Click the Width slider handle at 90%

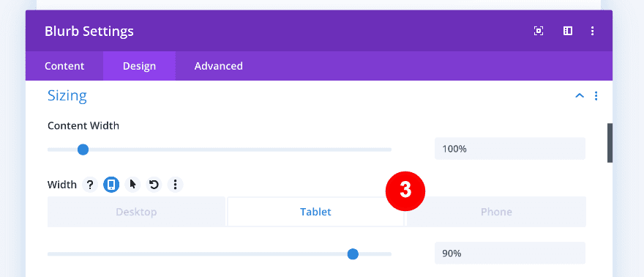point(353,254)
